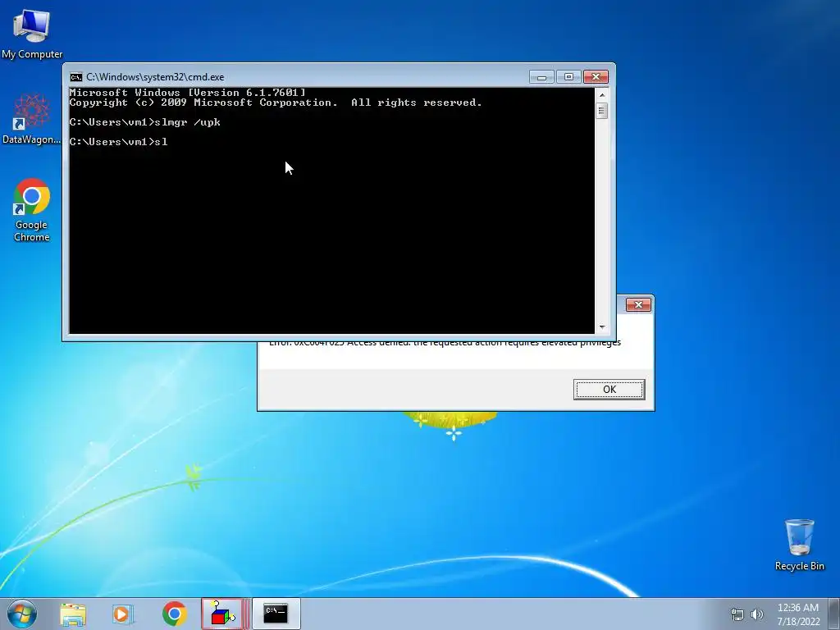Click the Access denied error message text
The height and width of the screenshot is (630, 840).
tap(445, 343)
